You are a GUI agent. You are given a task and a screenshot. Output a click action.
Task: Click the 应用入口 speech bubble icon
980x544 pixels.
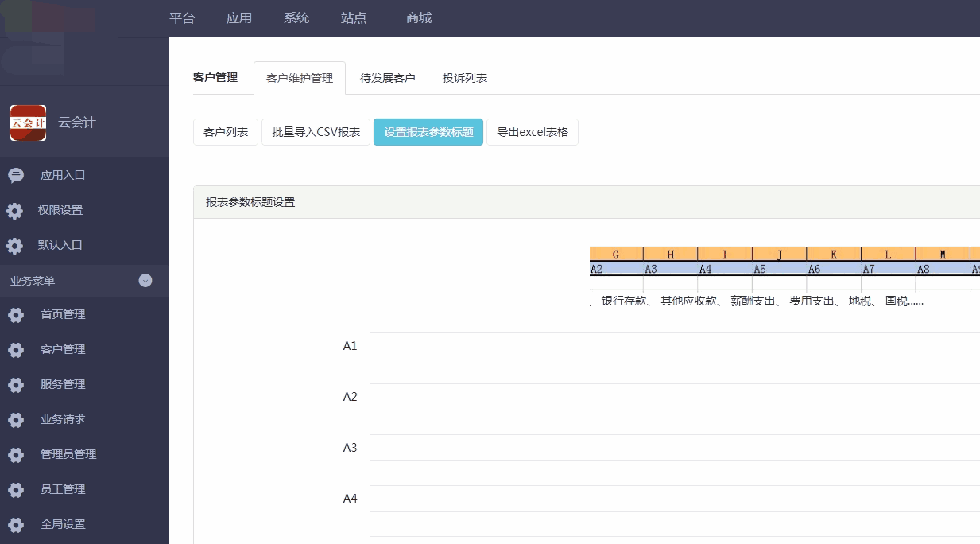coord(17,174)
